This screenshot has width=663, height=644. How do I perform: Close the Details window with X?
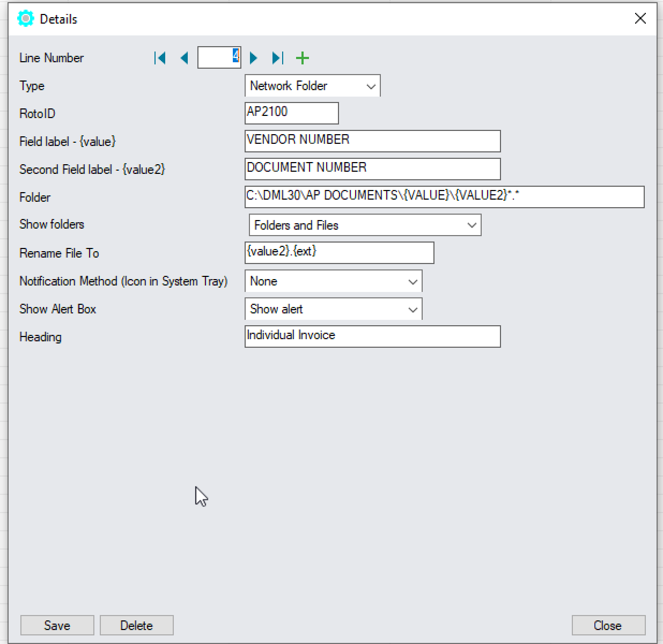coord(640,19)
